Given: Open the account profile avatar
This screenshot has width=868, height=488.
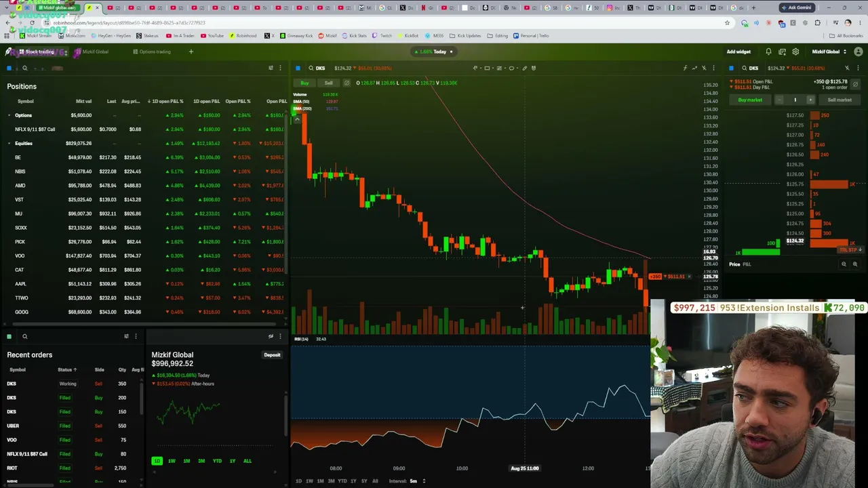Looking at the screenshot, I should tap(858, 52).
